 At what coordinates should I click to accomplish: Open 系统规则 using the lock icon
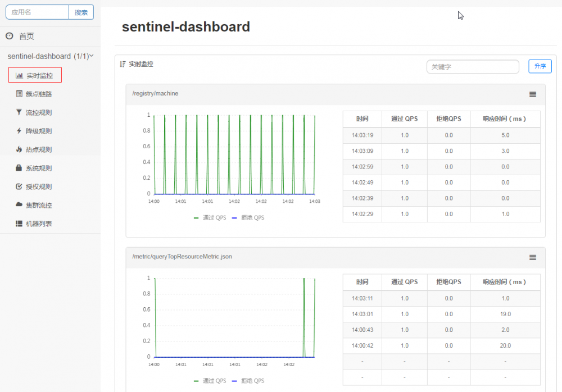coord(17,167)
